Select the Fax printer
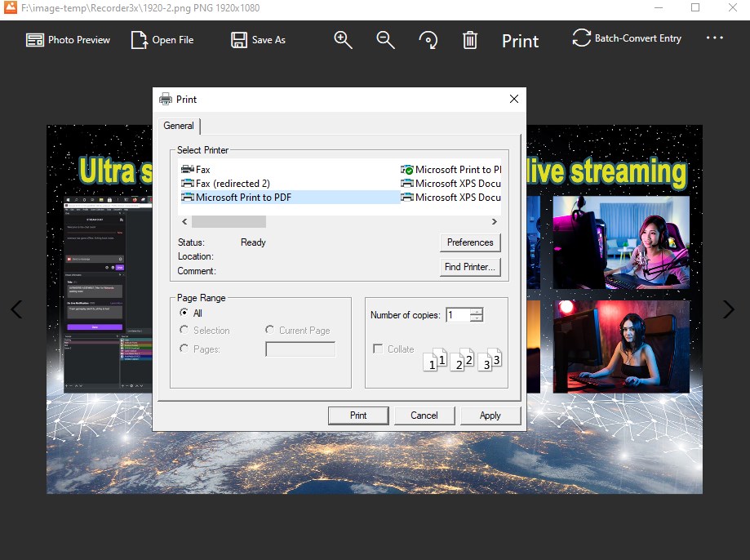750x560 pixels. [196, 170]
